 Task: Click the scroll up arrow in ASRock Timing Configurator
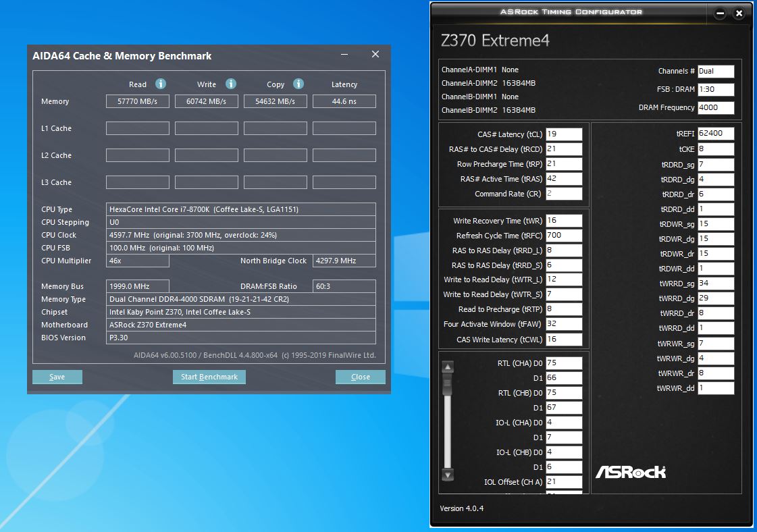448,367
